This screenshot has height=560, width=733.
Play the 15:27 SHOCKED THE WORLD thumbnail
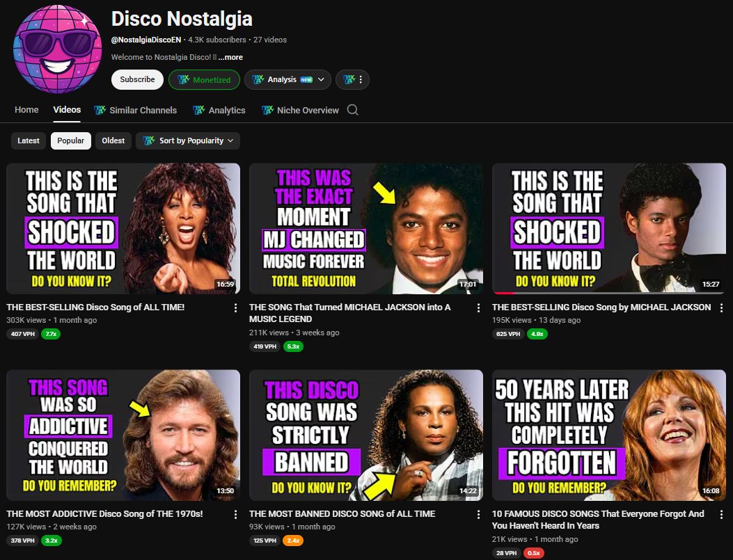609,228
